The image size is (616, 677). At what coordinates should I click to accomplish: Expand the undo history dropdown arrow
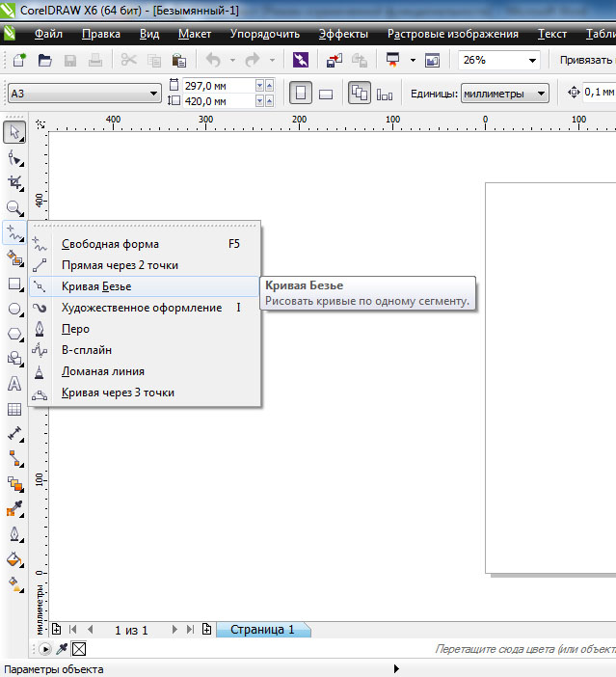pyautogui.click(x=232, y=60)
